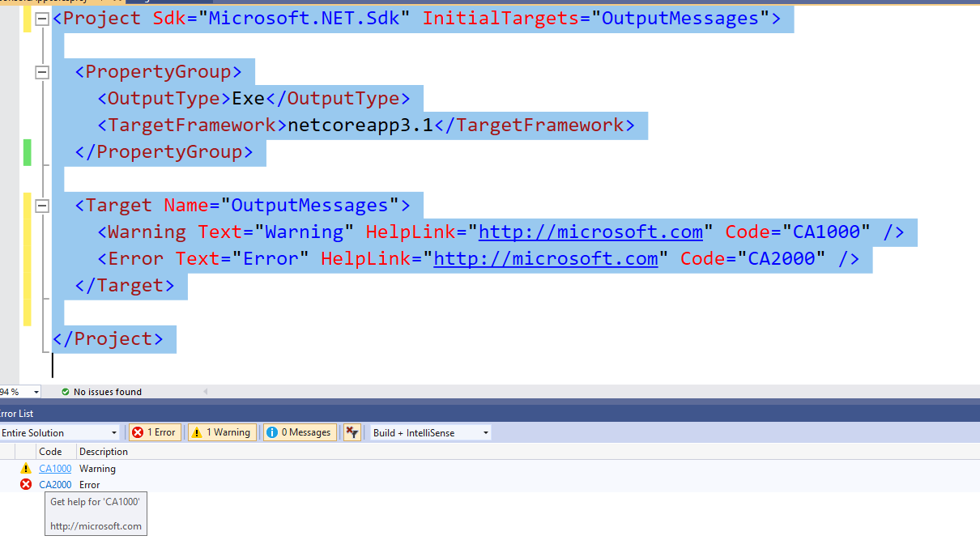Click the green No issues found check icon

[x=66, y=391]
